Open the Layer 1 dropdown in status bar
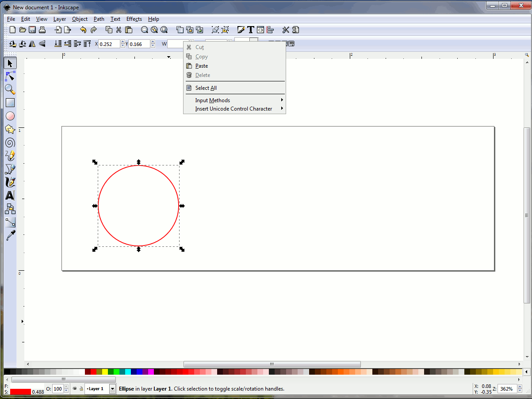This screenshot has height=399, width=532. pos(112,389)
